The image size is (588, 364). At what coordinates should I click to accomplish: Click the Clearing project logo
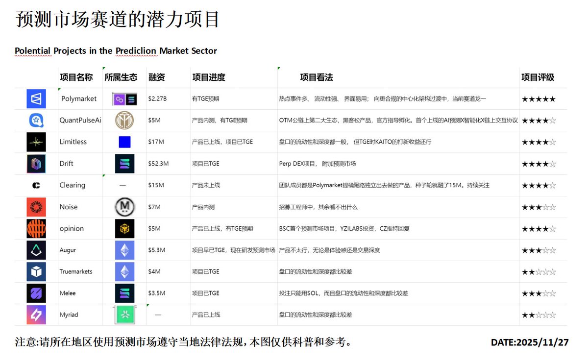tap(36, 185)
